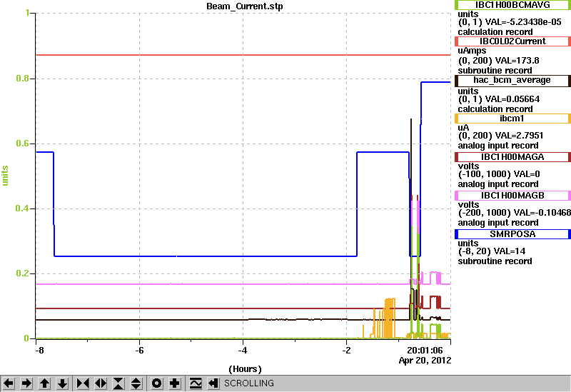Viewport: 571px width, 392px height.
Task: Shift the plot up with up arrow
Action: click(x=45, y=383)
